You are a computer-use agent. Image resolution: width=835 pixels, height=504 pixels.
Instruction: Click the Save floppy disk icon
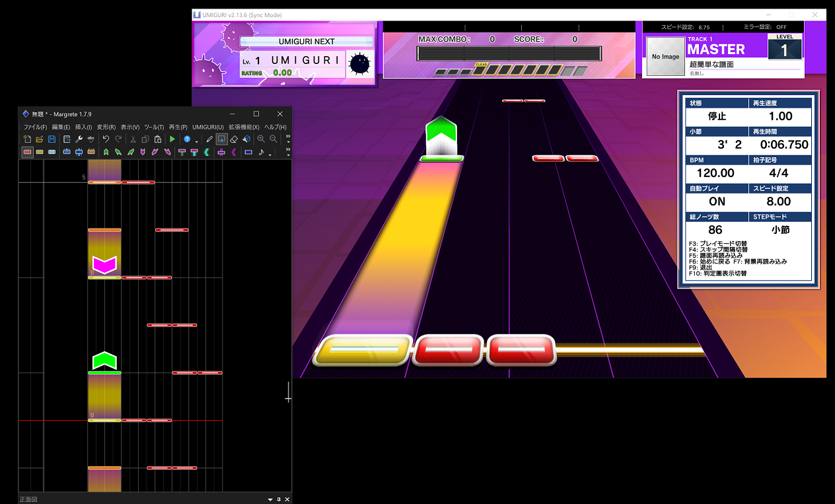52,139
